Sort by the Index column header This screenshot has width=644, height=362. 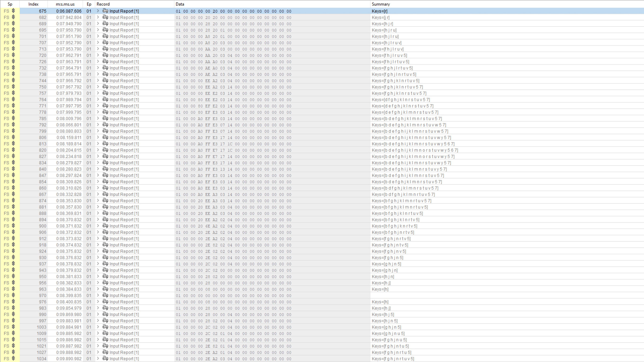pyautogui.click(x=33, y=4)
